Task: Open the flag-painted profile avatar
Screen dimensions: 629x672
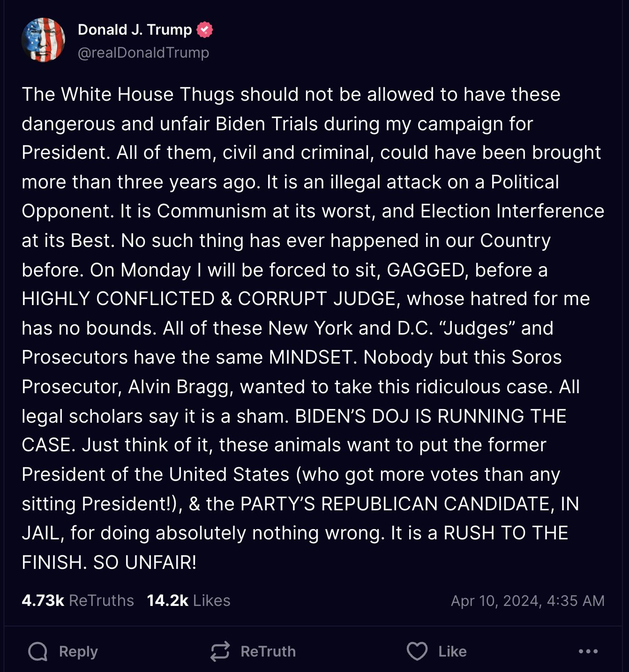Action: [x=43, y=40]
